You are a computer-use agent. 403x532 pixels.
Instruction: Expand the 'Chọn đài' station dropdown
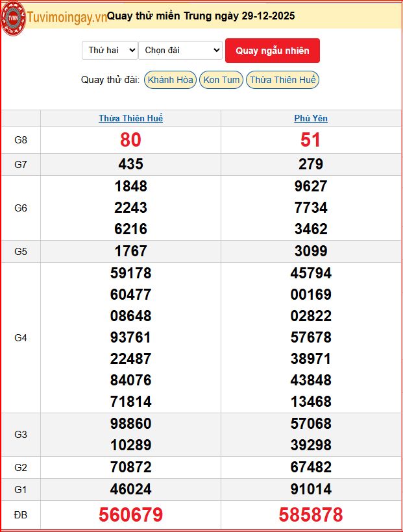[180, 50]
